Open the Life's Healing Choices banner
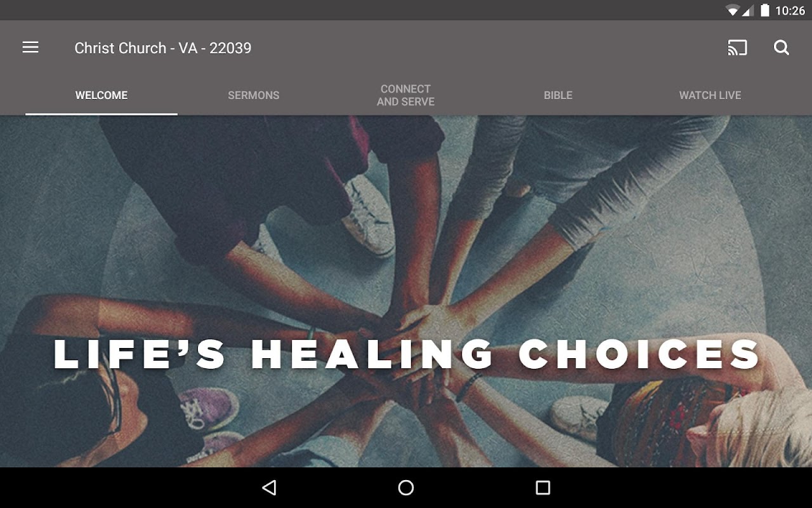Screen dimensions: 812x508 [x=406, y=291]
